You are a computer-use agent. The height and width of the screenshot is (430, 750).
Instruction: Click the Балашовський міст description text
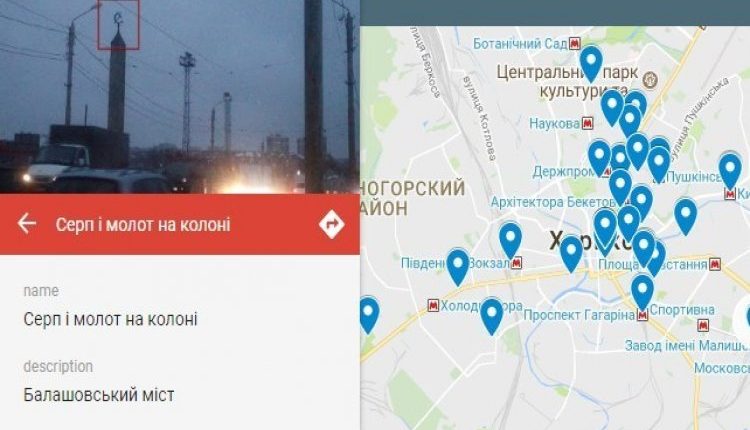99,395
